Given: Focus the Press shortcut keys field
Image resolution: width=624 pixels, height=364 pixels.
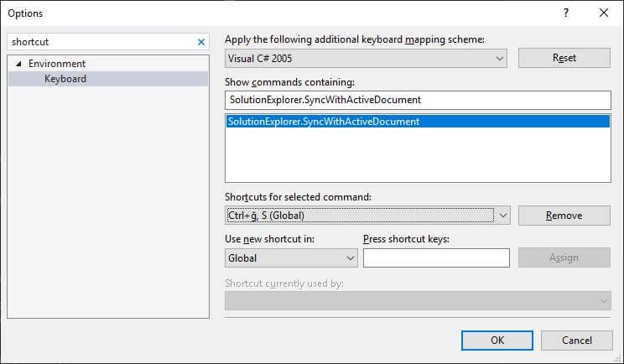Looking at the screenshot, I should (436, 258).
